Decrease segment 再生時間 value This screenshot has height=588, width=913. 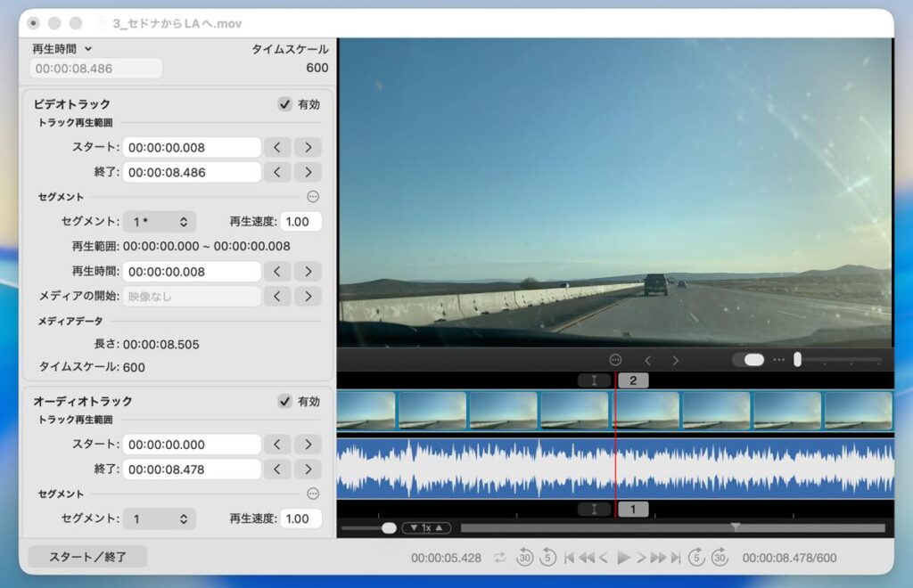click(277, 272)
